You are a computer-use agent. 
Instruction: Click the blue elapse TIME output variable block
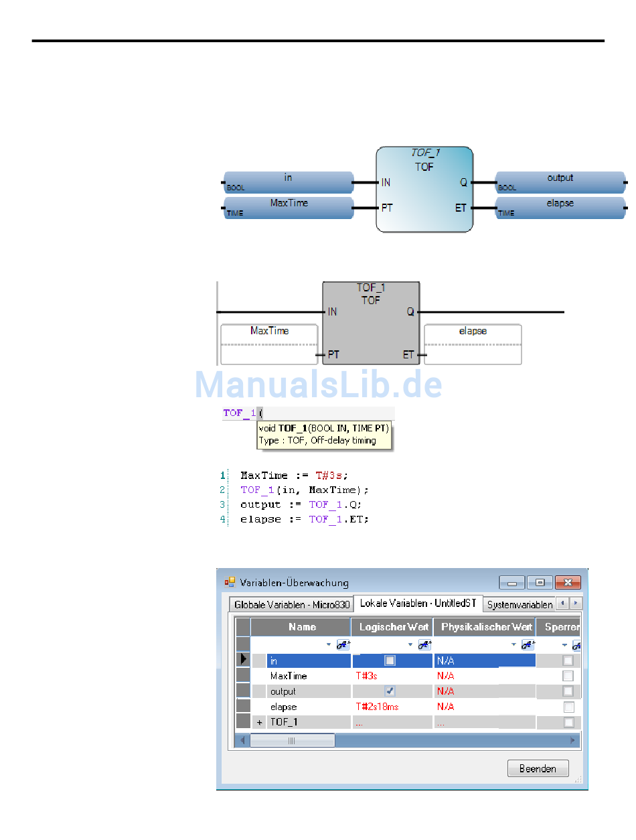coord(560,208)
